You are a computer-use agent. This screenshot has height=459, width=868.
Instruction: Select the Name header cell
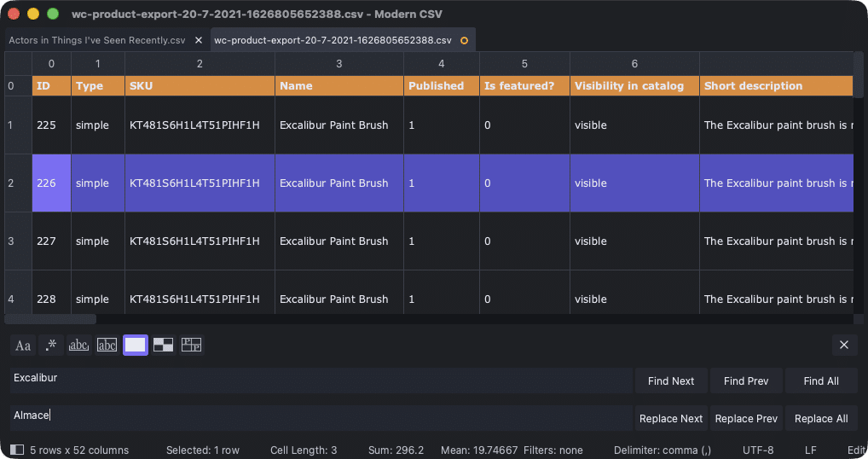[339, 86]
